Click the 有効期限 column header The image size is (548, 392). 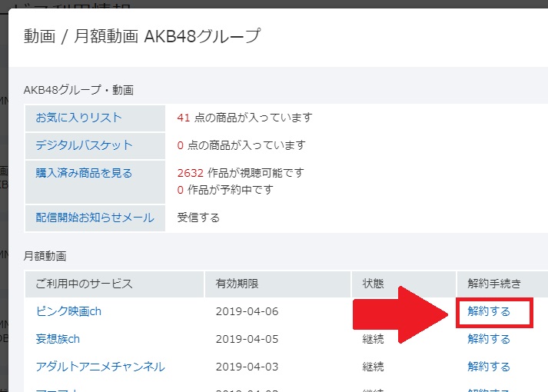click(x=237, y=284)
